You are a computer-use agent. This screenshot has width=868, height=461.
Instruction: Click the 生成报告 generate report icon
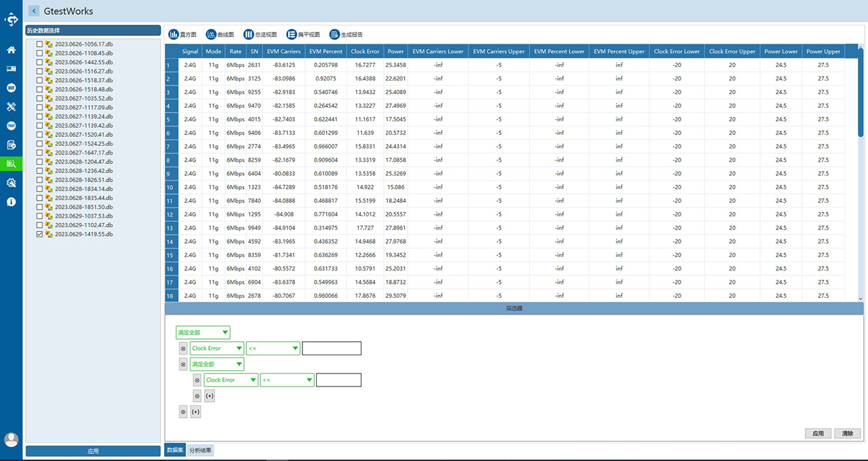pyautogui.click(x=346, y=35)
